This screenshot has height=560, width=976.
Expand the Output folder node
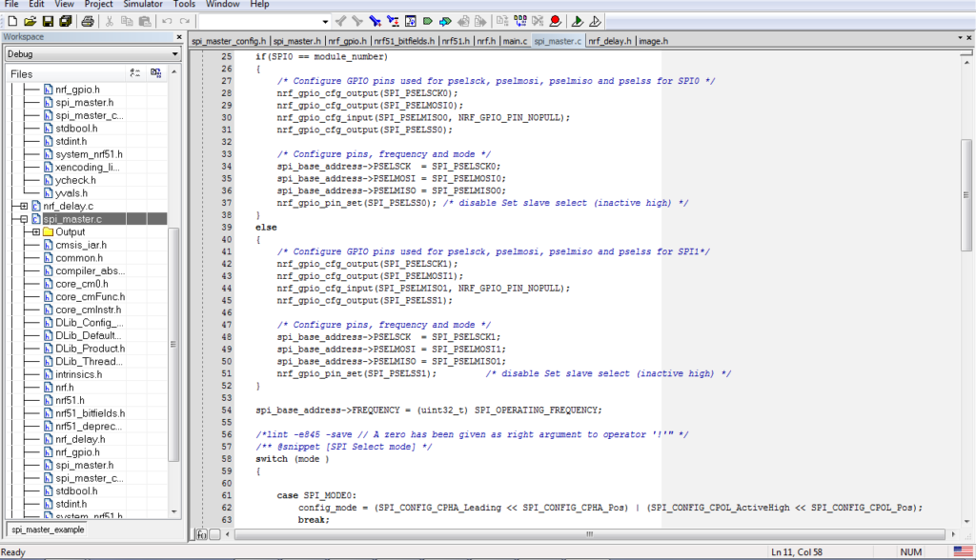(x=35, y=232)
